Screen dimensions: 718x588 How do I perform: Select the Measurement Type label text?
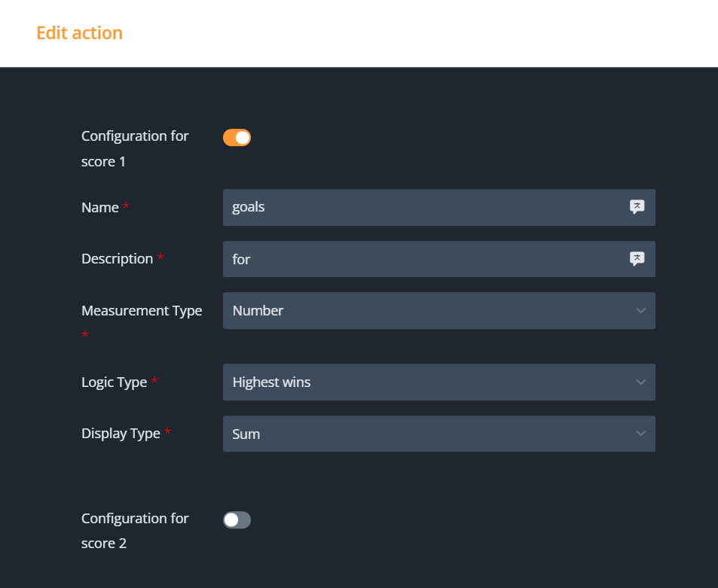[141, 311]
